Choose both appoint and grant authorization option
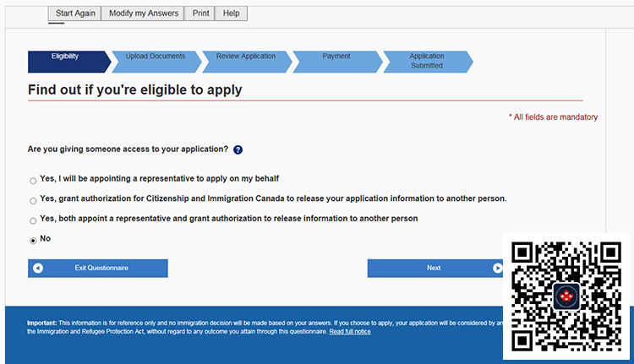Screen dimensions: 634x364 click(33, 220)
